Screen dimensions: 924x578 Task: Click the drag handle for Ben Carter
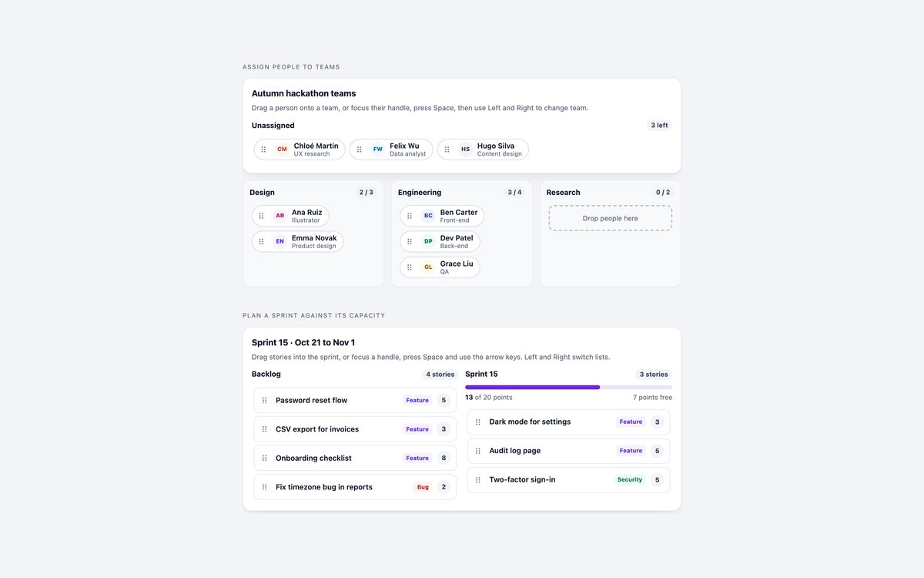click(410, 216)
